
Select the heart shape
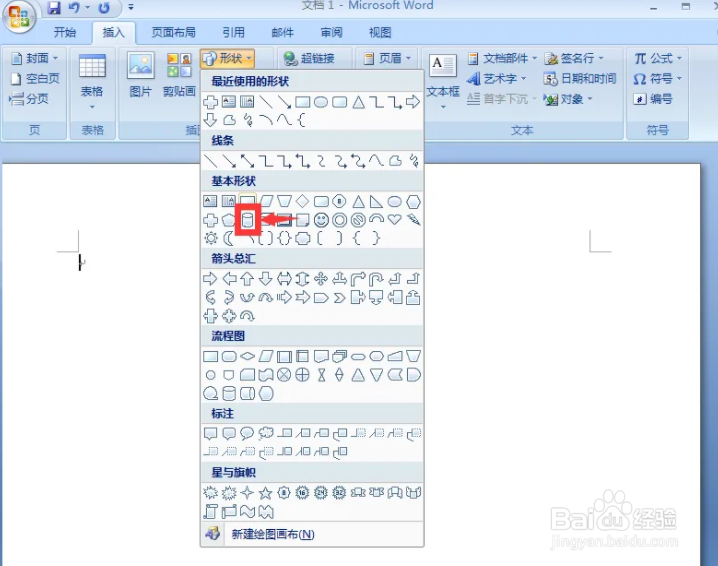click(x=395, y=219)
